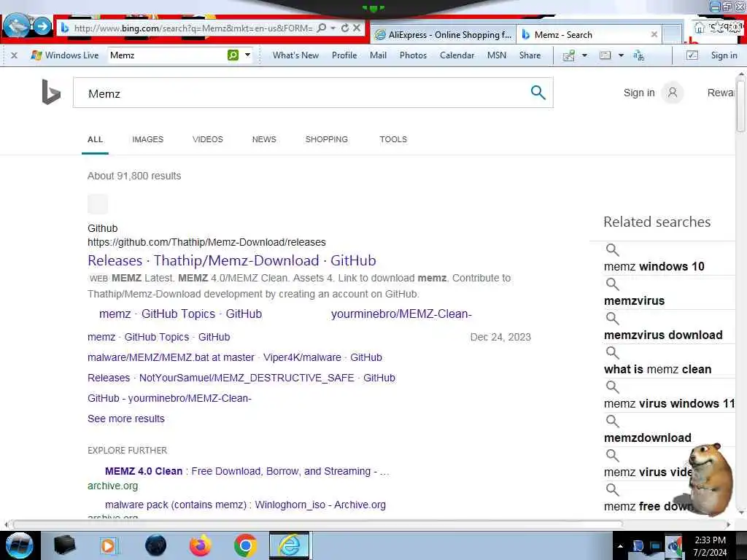Viewport: 747px width, 560px height.
Task: Select the NEWS results tab
Action: point(264,139)
